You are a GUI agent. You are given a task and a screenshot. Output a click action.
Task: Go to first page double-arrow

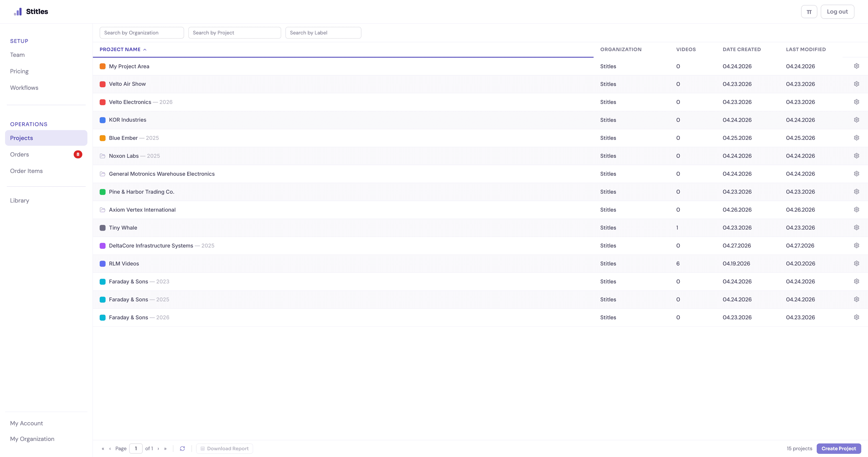pos(103,449)
